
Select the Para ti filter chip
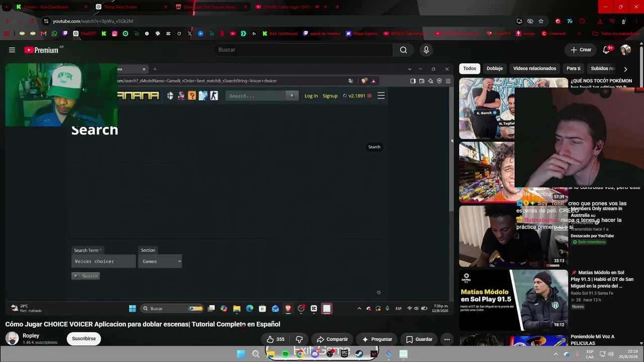tap(574, 68)
